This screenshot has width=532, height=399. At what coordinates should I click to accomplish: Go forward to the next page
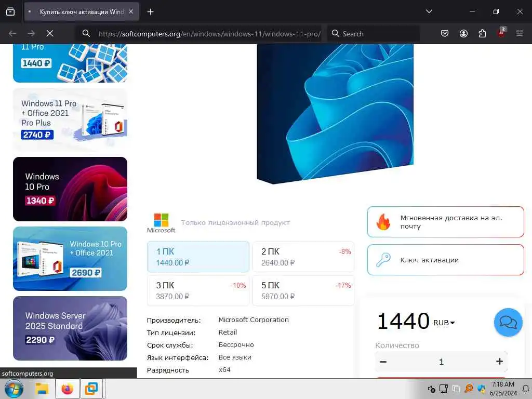pos(31,33)
